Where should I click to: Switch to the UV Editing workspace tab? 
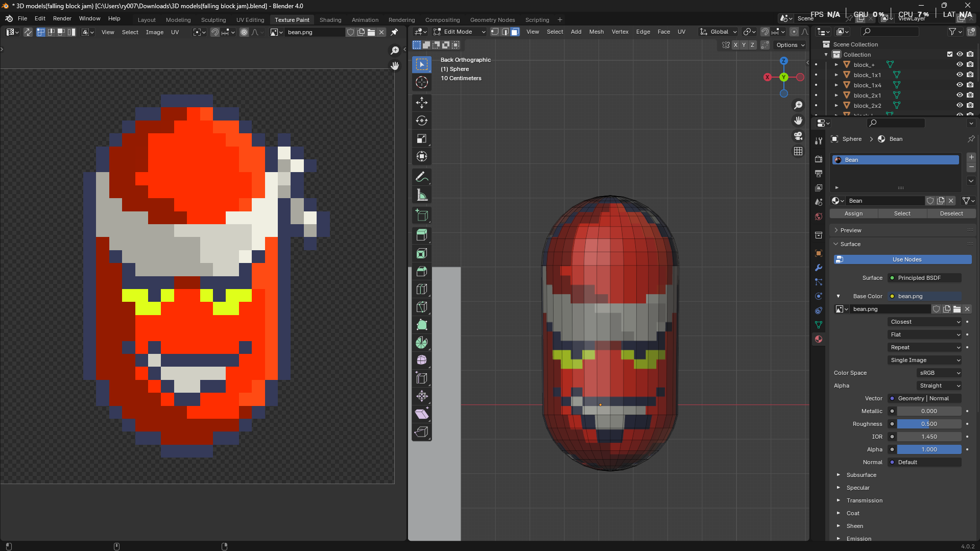tap(250, 20)
